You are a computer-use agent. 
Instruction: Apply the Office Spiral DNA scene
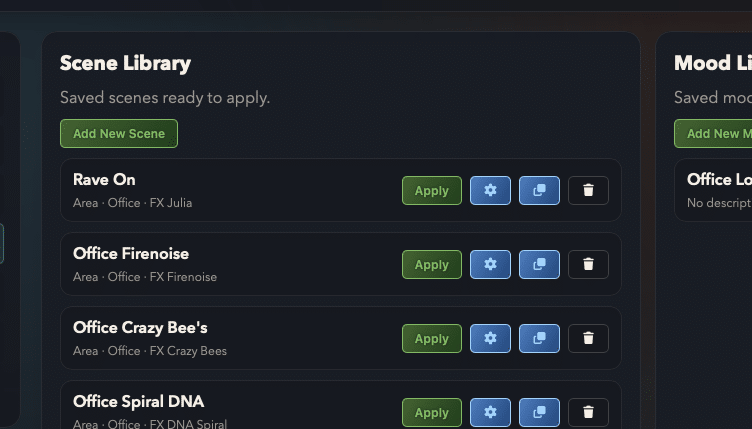[432, 412]
